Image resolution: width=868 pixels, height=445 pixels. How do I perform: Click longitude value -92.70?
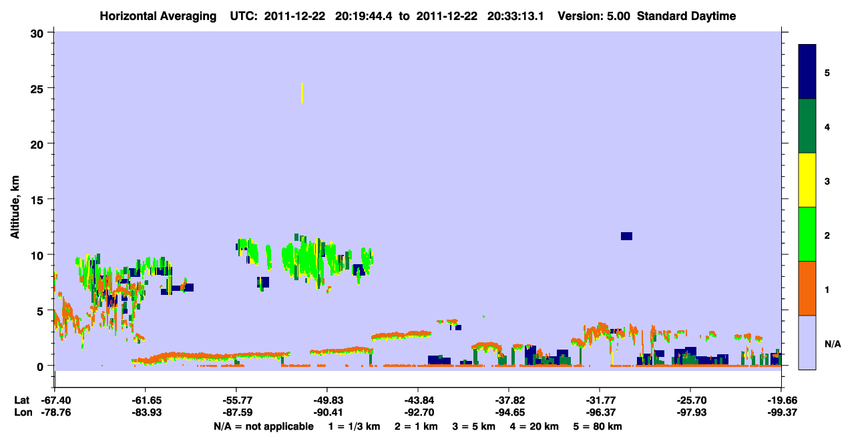click(x=418, y=412)
